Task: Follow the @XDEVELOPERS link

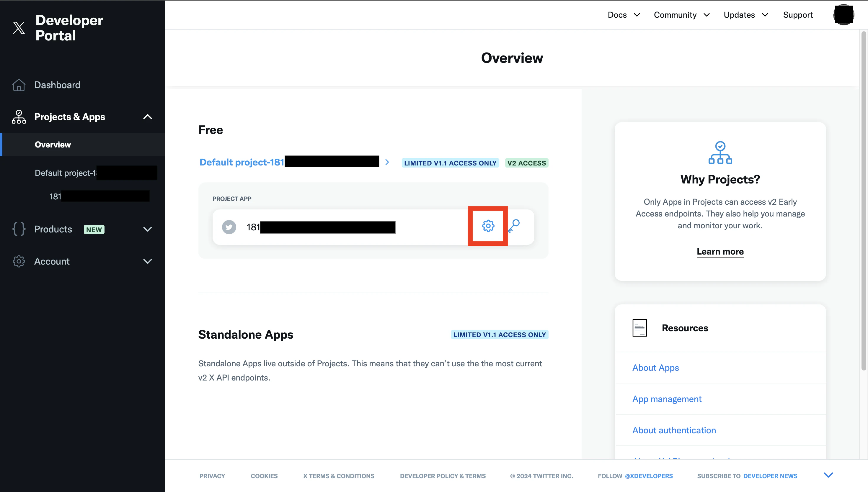Action: 649,476
